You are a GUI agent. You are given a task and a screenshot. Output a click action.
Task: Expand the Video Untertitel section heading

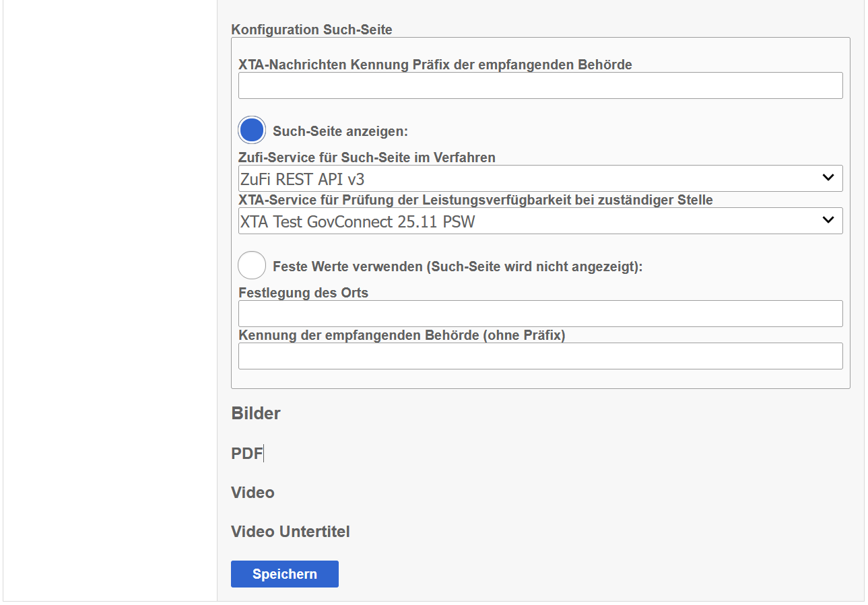[x=290, y=532]
